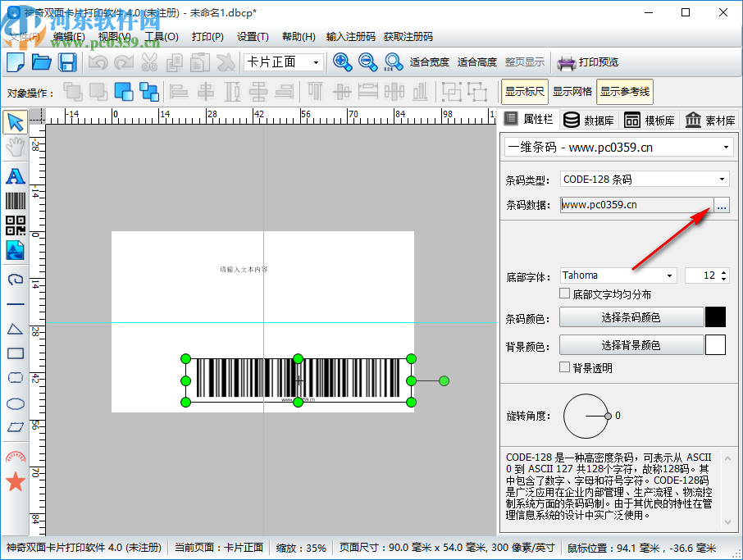Image resolution: width=743 pixels, height=560 pixels.
Task: Choose the ellipse shape tool
Action: pyautogui.click(x=15, y=403)
